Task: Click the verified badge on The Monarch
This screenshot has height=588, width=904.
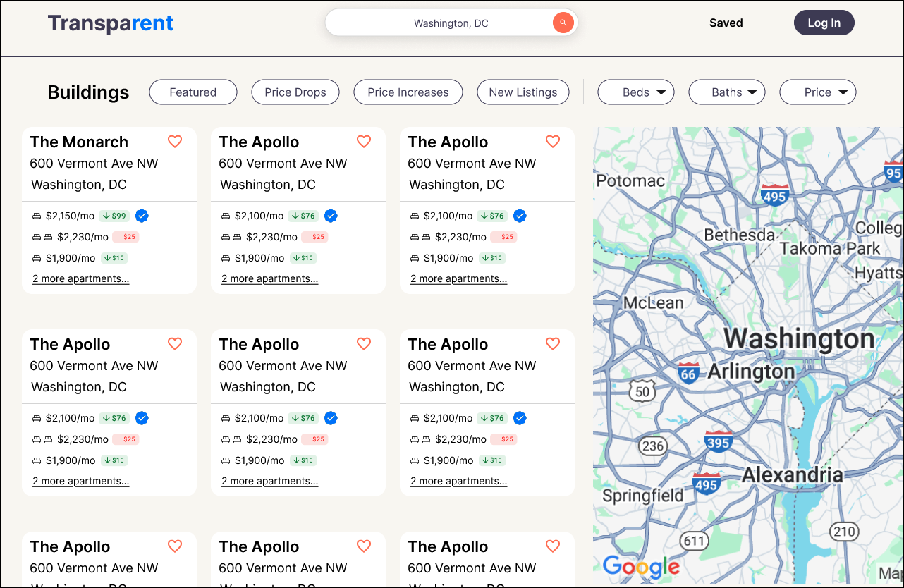Action: 142,216
